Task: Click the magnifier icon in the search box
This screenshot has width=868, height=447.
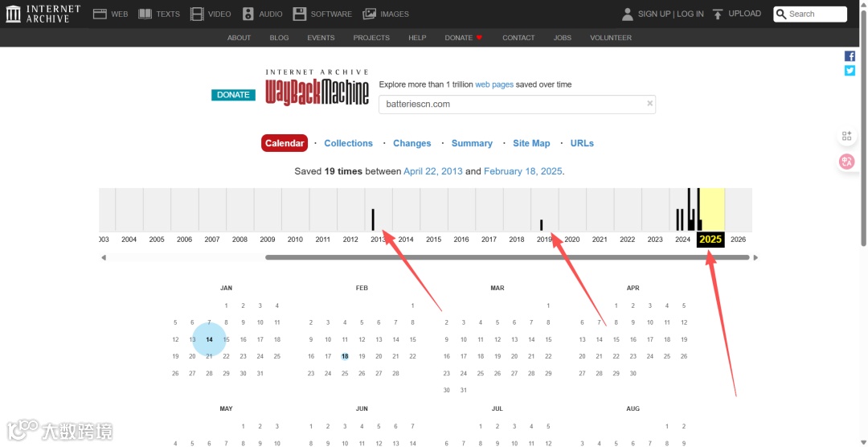Action: (782, 14)
